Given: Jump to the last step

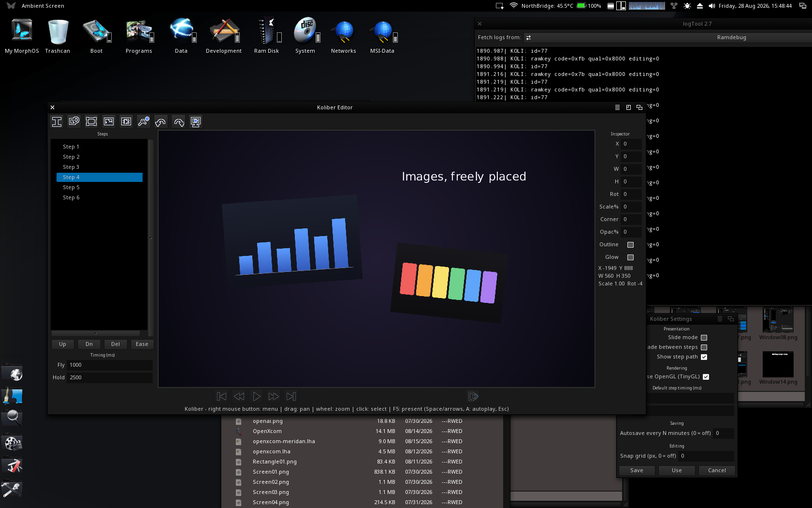Looking at the screenshot, I should (291, 397).
